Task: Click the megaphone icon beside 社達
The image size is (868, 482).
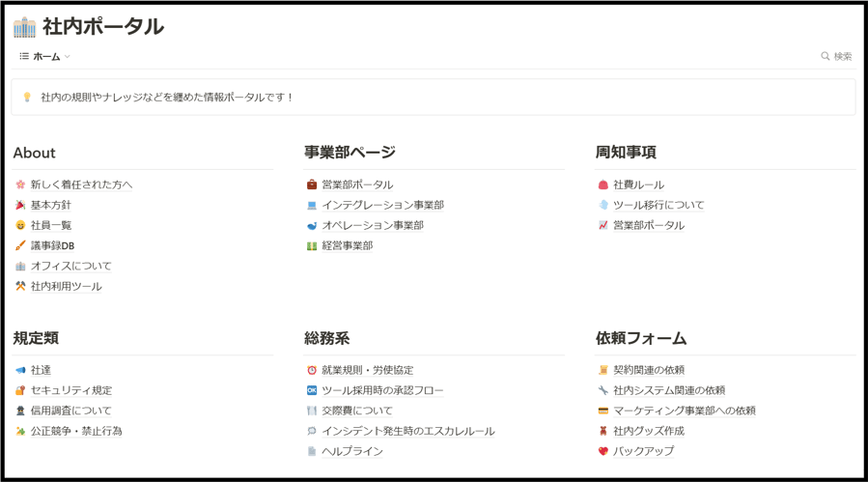Action: click(x=20, y=370)
